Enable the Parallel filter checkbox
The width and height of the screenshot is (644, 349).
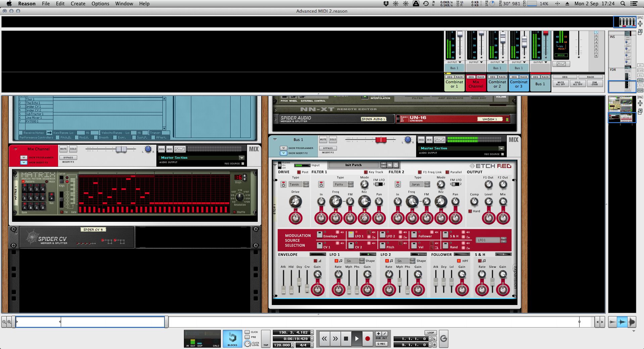tap(448, 172)
